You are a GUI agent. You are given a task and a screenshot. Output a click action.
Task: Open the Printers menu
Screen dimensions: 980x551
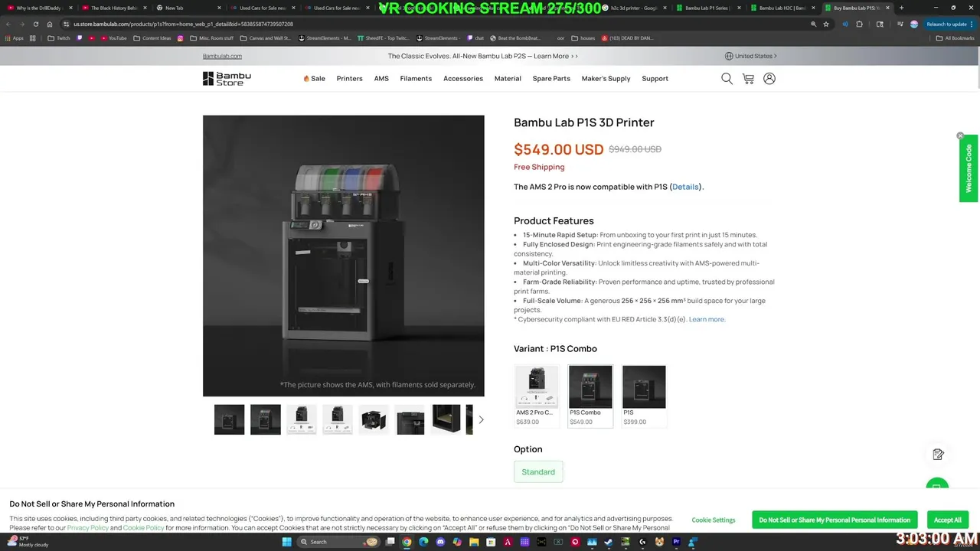click(x=350, y=78)
